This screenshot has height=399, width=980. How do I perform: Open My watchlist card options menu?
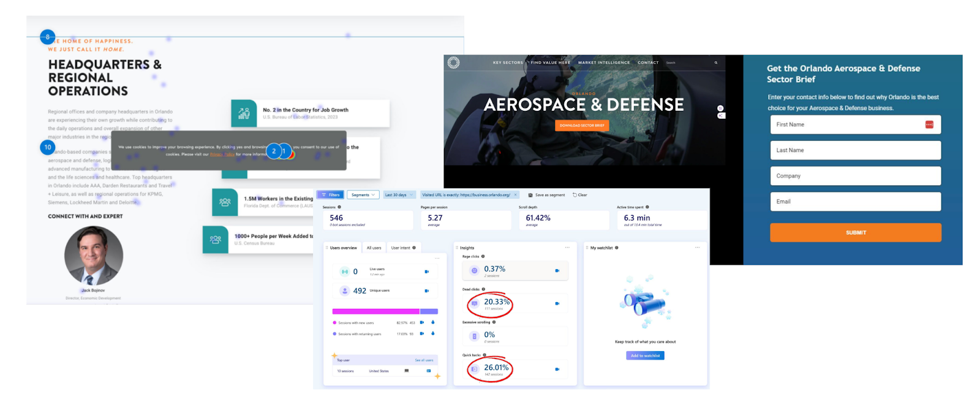[697, 248]
